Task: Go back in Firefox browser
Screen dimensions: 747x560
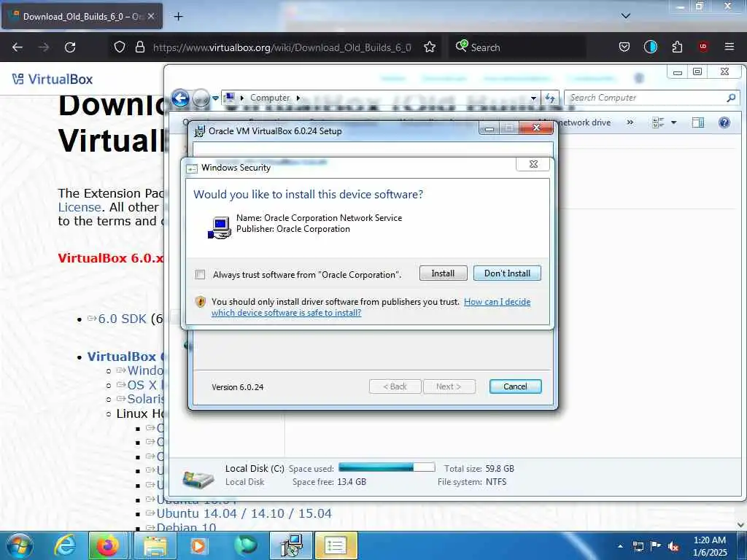Action: pyautogui.click(x=18, y=47)
